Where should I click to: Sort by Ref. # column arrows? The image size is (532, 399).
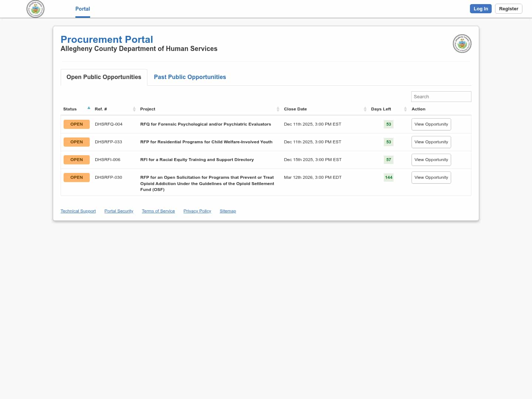(134, 109)
